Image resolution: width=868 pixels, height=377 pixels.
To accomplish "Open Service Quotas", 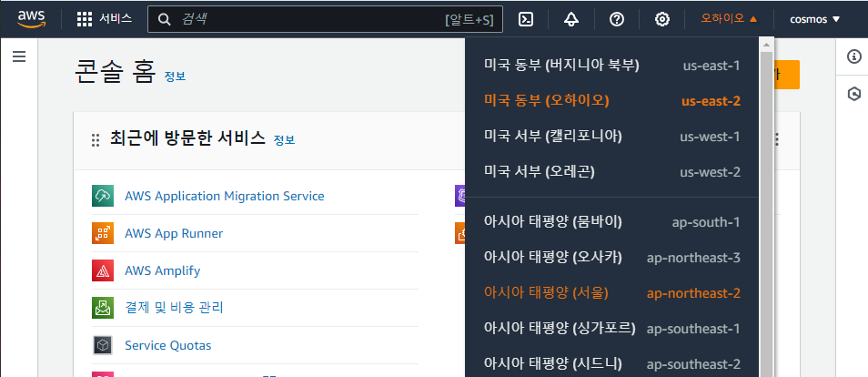I will pyautogui.click(x=167, y=345).
